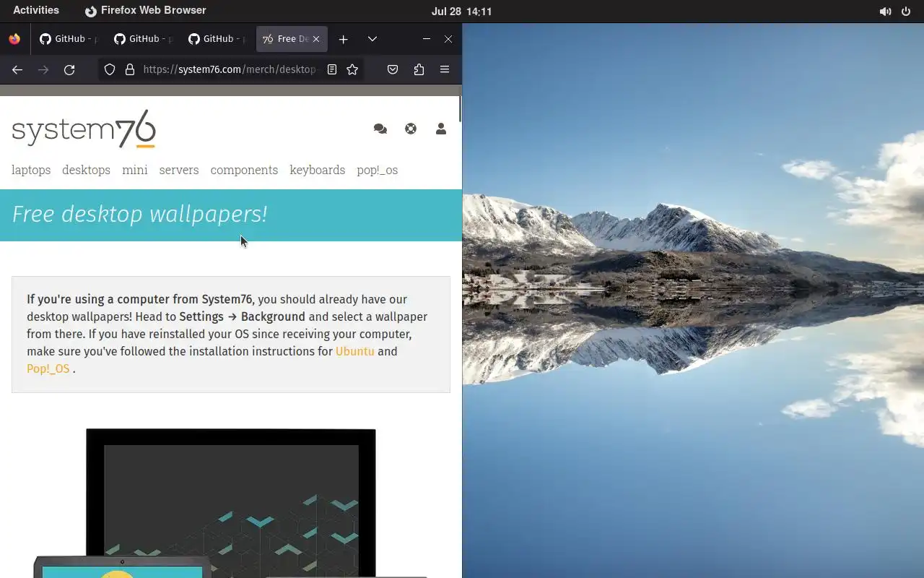This screenshot has height=578, width=924.
Task: Reload the current page
Action: tap(69, 69)
